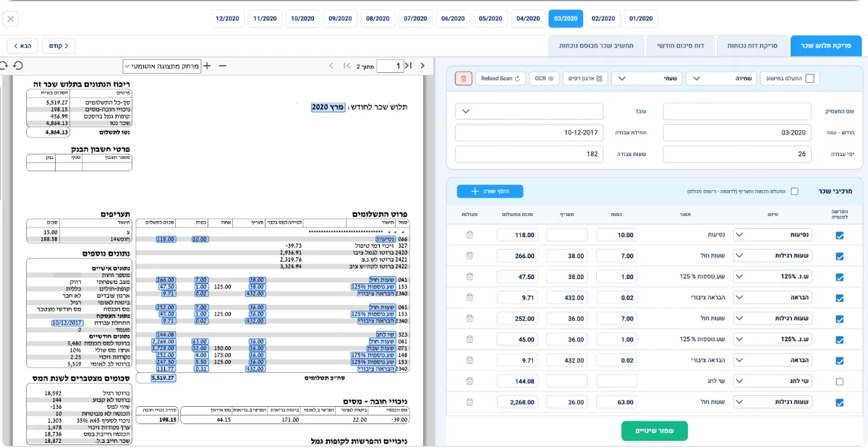Enable the התעלם בחישוב checkbox
This screenshot has height=448, width=868.
tap(809, 78)
